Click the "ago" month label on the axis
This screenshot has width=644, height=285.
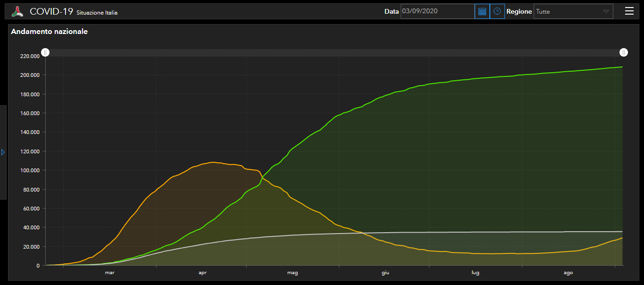[x=568, y=273]
